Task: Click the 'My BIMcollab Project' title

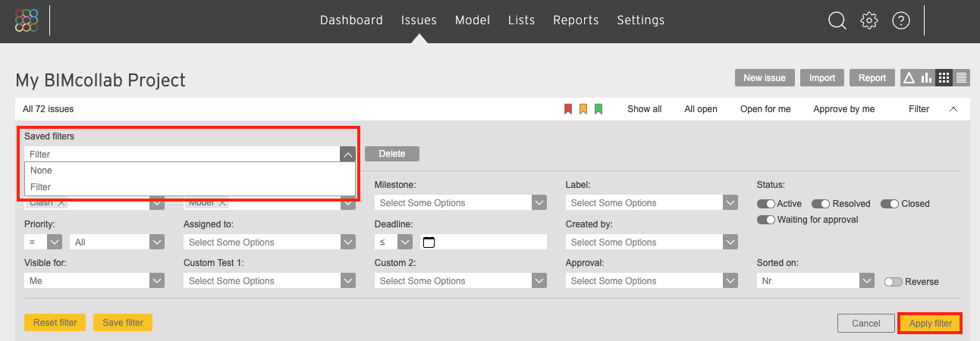Action: (100, 80)
